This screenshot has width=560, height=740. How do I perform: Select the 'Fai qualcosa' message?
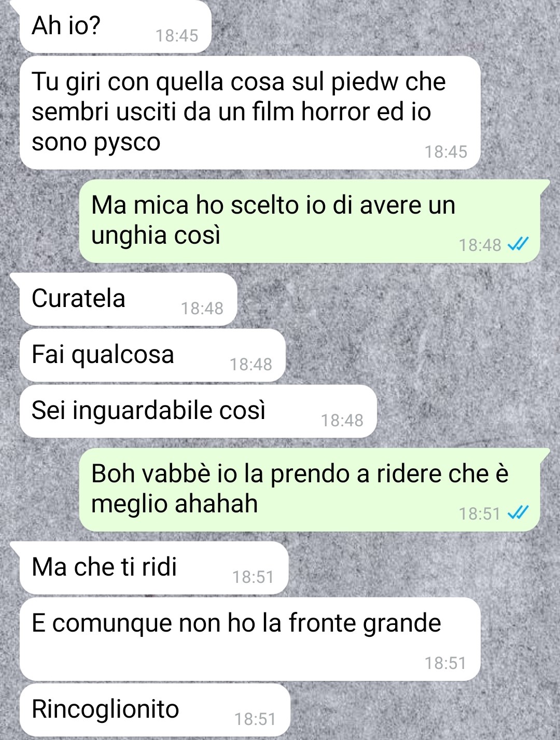(152, 355)
